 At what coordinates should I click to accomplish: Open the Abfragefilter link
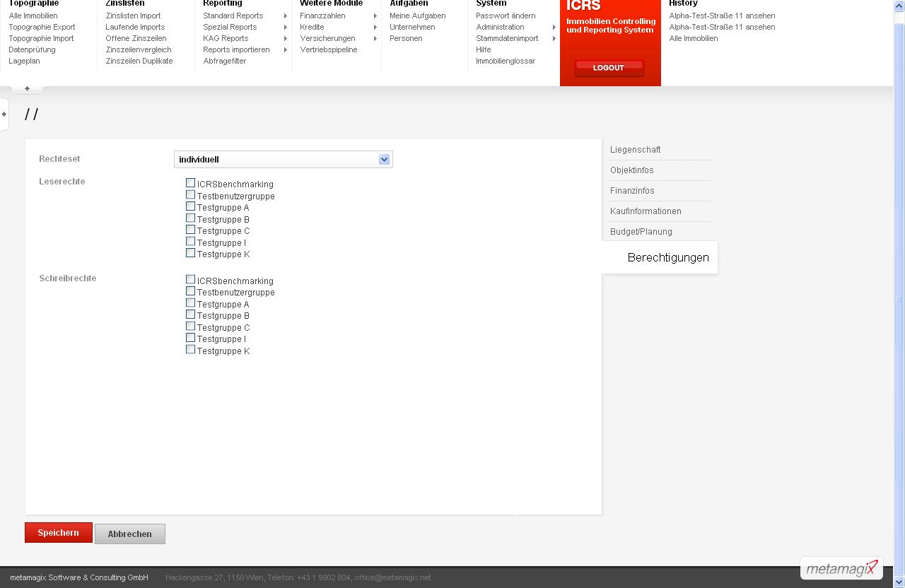[x=225, y=61]
